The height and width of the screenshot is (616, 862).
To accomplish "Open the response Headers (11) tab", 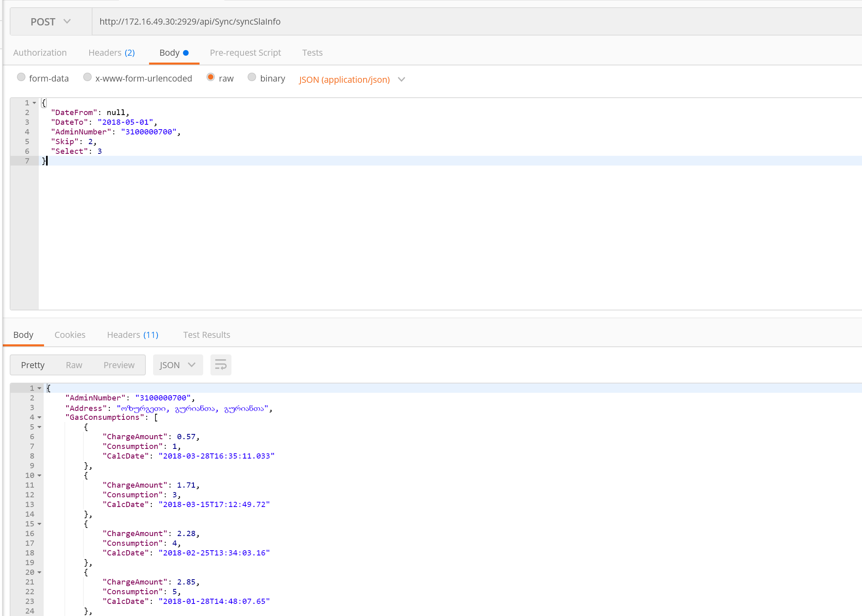I will [132, 335].
